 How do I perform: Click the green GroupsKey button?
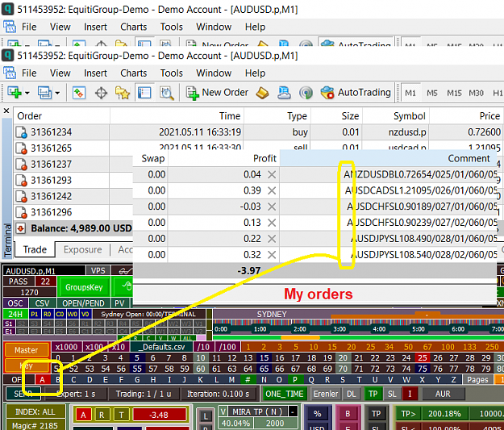coord(84,287)
